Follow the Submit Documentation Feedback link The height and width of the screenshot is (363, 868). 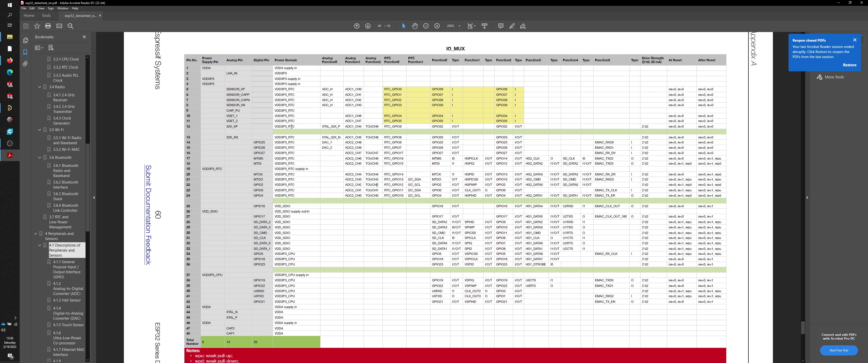(148, 215)
